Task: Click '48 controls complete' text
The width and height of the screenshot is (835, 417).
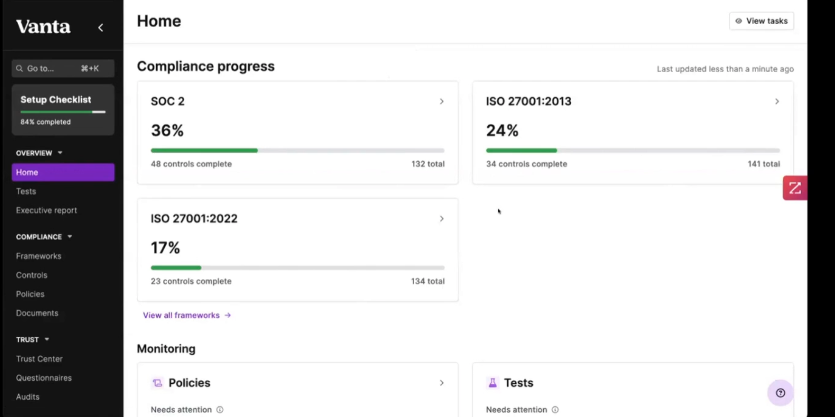Action: (x=191, y=164)
